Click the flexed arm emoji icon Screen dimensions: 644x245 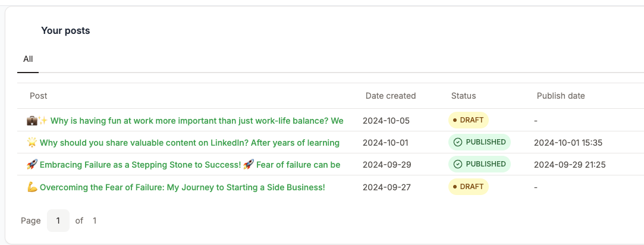point(32,187)
